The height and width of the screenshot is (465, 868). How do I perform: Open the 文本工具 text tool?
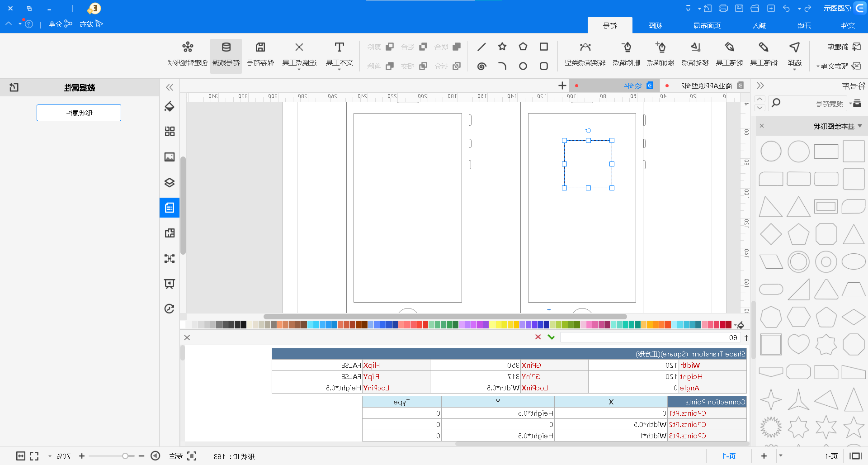[339, 54]
